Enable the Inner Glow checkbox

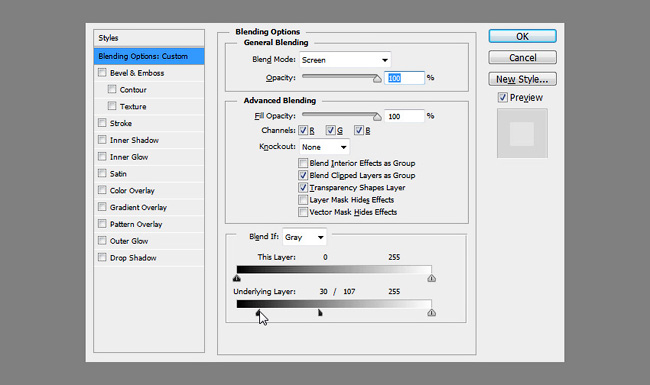click(102, 156)
